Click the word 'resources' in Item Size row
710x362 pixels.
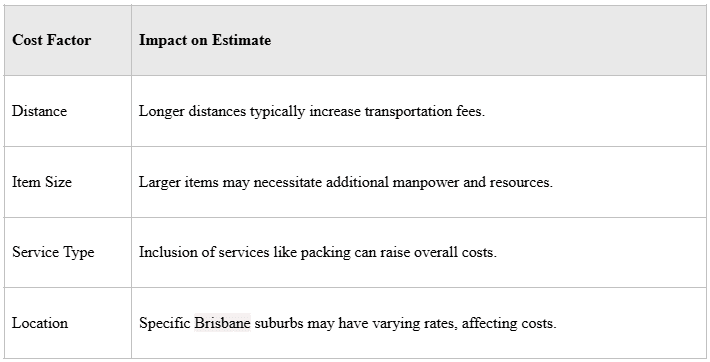[520, 182]
